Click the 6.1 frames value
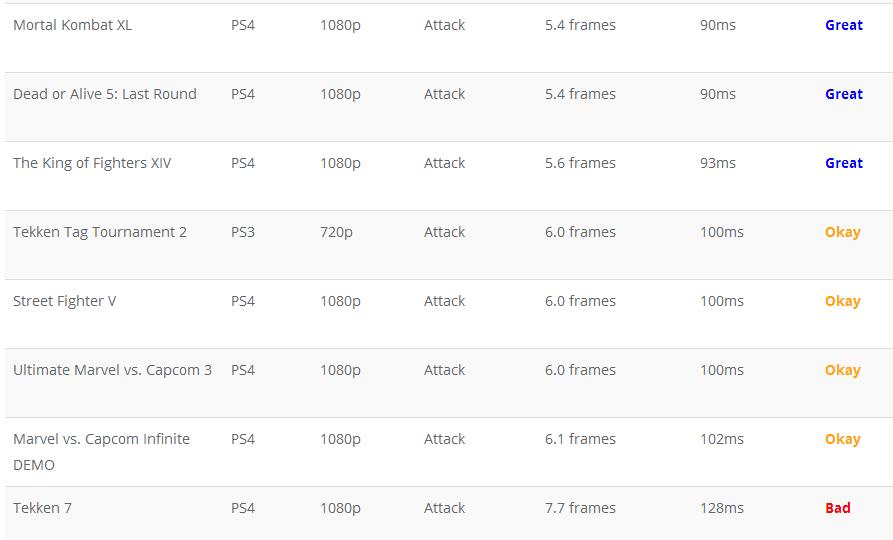The image size is (893, 540). [580, 439]
